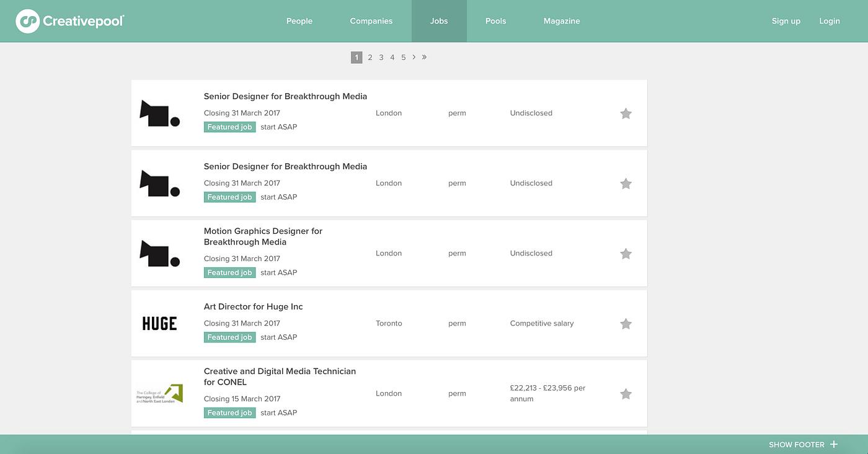Jump to last page double arrow
Screen dimensions: 868x454
(x=424, y=57)
